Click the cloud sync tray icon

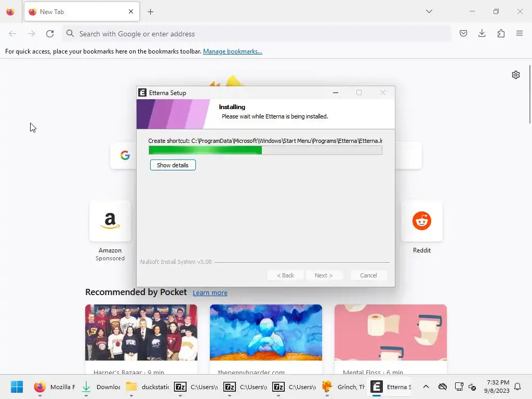click(443, 387)
